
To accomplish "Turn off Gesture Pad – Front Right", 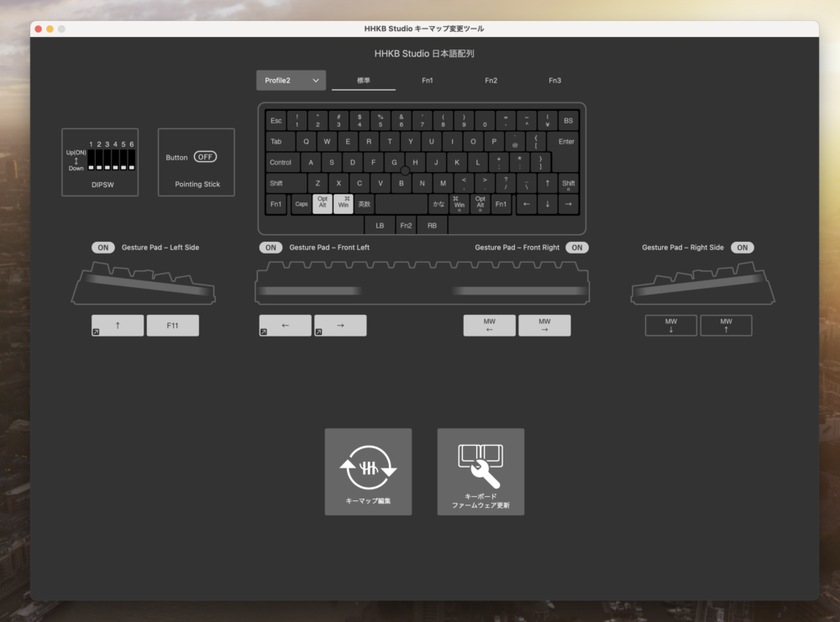I will tap(577, 248).
